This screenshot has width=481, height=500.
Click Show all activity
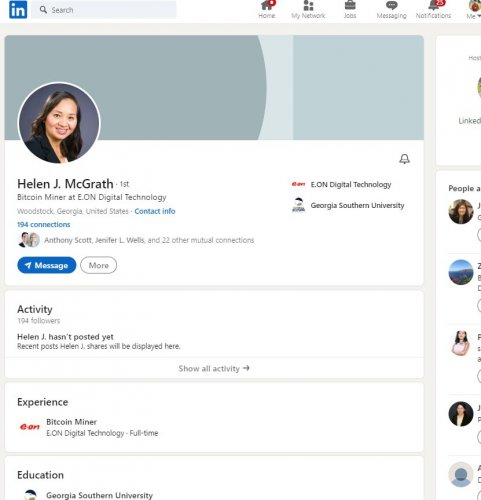[214, 368]
